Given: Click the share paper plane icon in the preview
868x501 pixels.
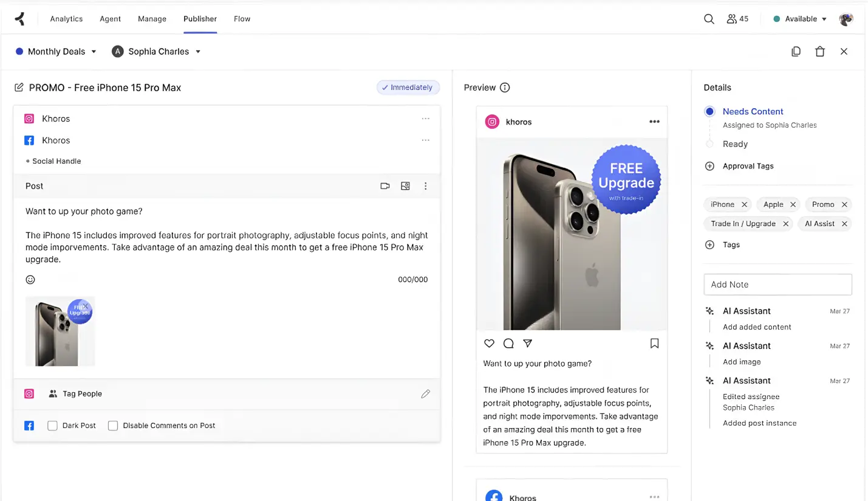Looking at the screenshot, I should (528, 344).
